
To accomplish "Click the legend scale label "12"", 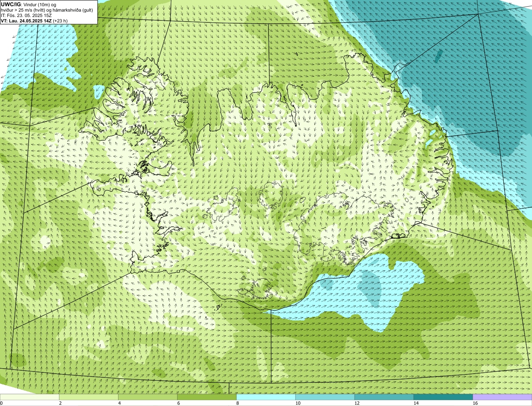I will pyautogui.click(x=357, y=403).
